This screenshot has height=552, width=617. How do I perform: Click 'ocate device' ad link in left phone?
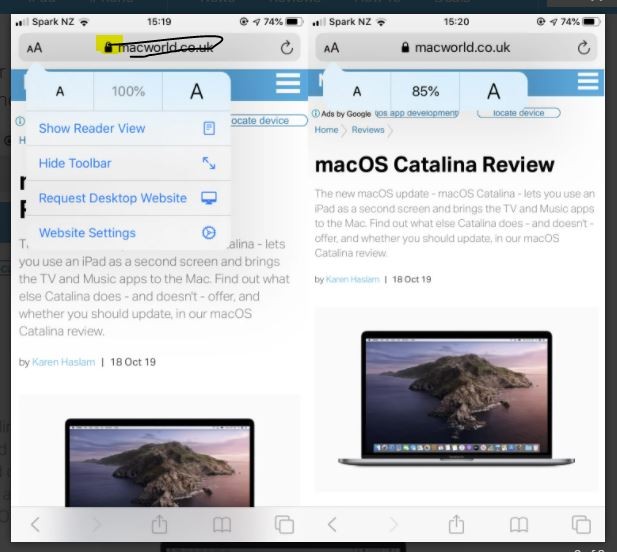click(267, 120)
